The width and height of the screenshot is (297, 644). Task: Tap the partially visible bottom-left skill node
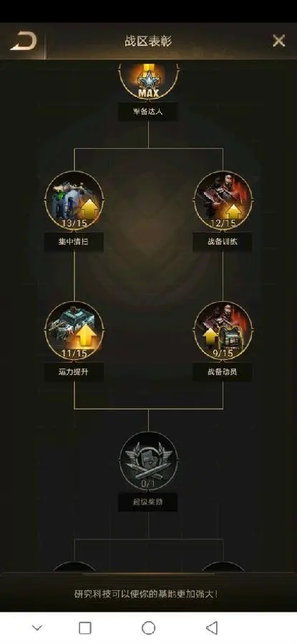(x=74, y=567)
